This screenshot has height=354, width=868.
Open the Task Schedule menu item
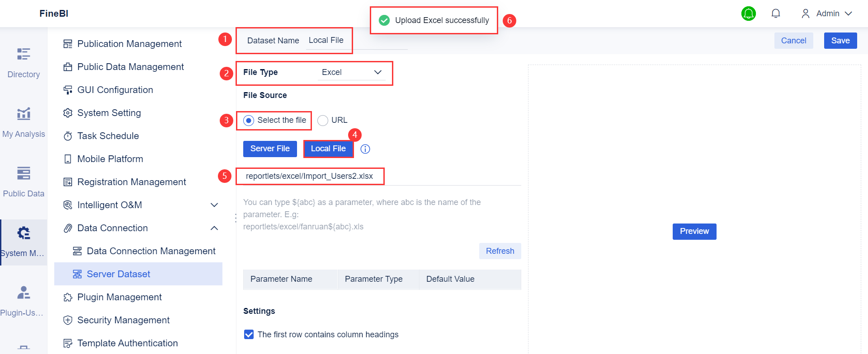pyautogui.click(x=108, y=136)
